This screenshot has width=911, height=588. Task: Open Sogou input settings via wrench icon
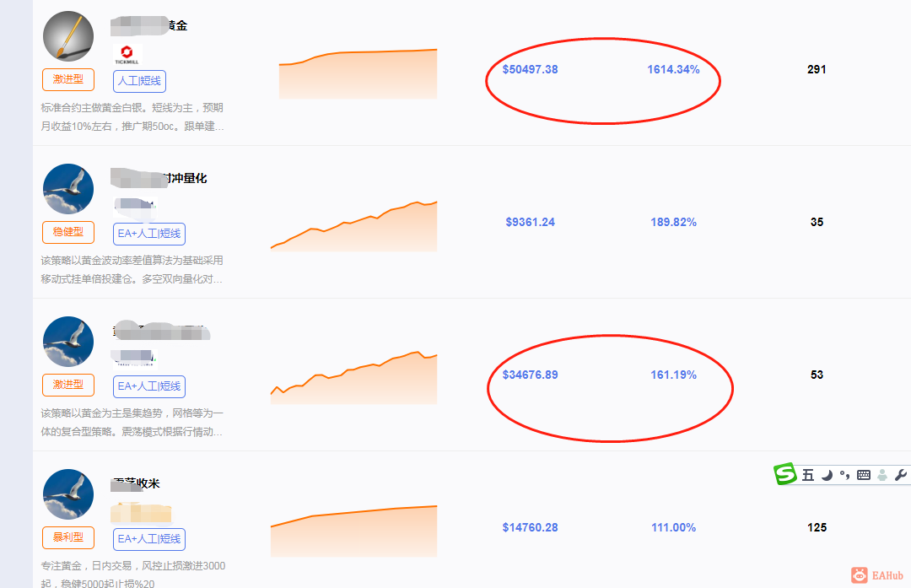(x=900, y=474)
